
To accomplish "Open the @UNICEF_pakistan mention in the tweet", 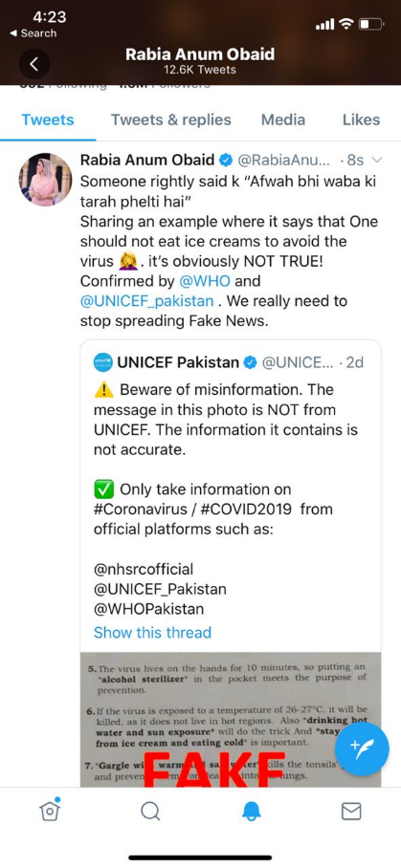I will click(146, 301).
